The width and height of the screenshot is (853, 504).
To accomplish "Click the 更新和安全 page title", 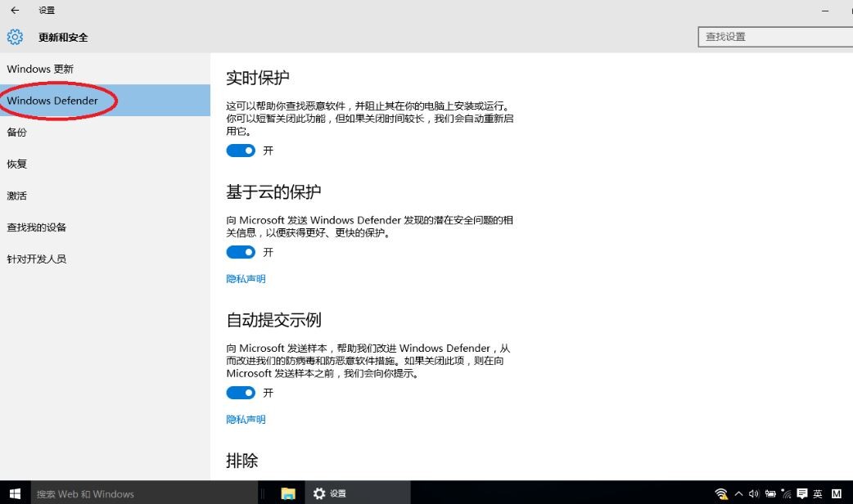I will pos(63,38).
